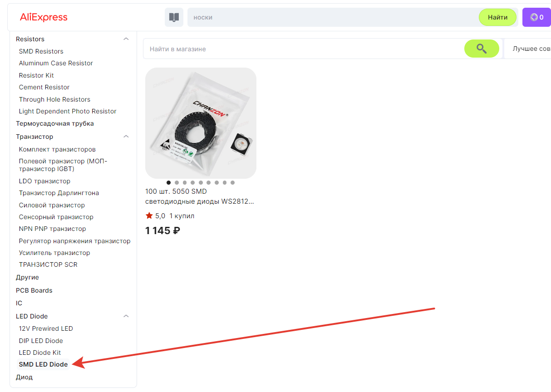Click the Найти search button

[497, 17]
